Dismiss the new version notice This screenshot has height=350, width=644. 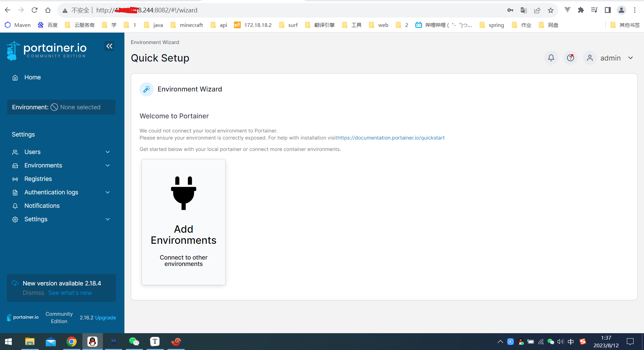click(33, 293)
